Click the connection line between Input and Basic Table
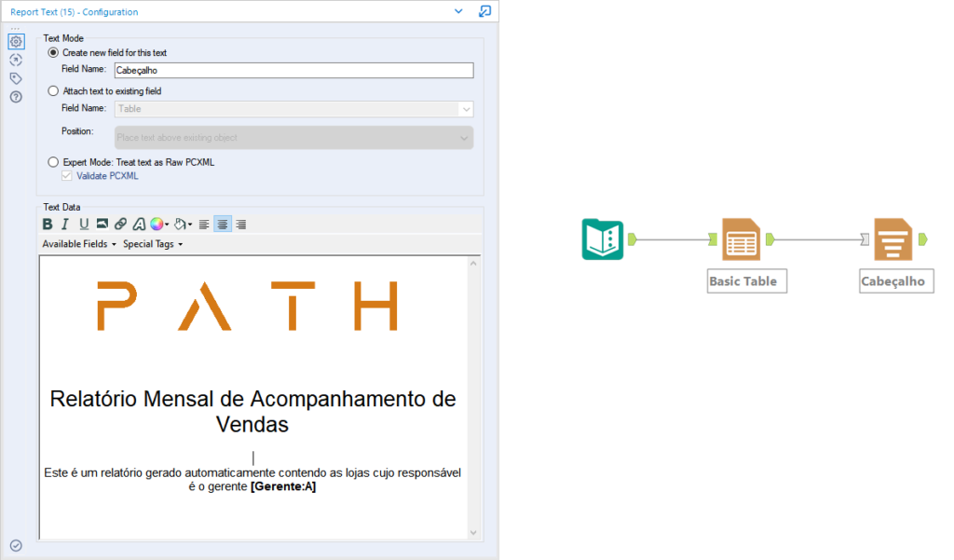Viewport: 954px width, 560px height. 673,239
